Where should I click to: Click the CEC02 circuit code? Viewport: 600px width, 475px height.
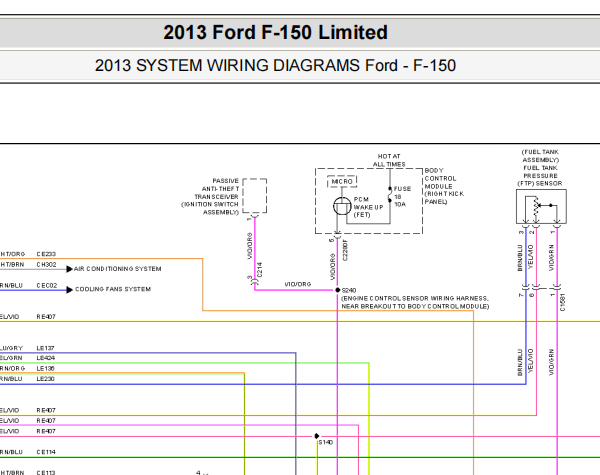pyautogui.click(x=47, y=286)
